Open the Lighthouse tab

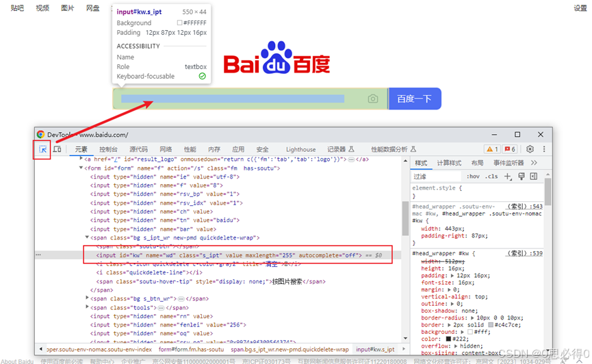(300, 149)
